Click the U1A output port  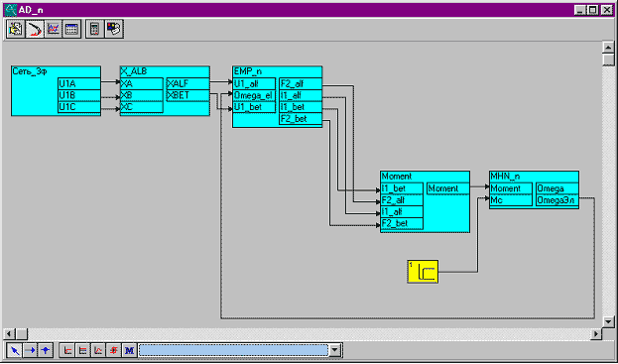coord(79,83)
